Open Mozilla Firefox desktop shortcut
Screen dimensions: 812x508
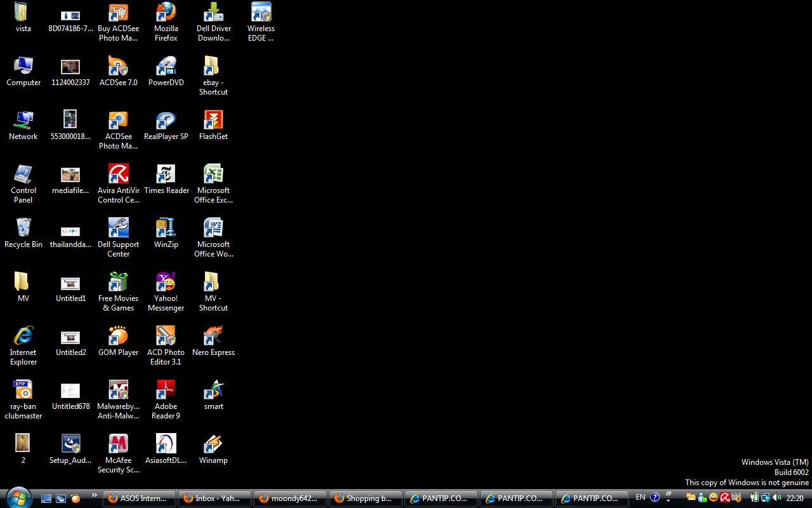tap(166, 22)
